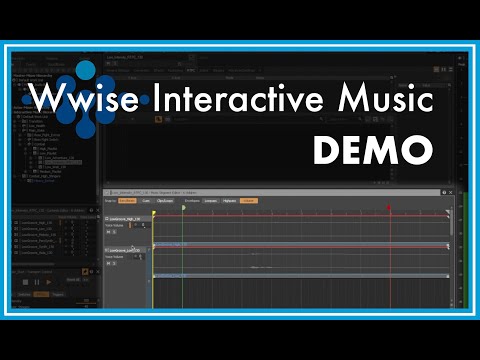Select the green playback cursor marker
The image size is (480, 360).
(x=183, y=208)
